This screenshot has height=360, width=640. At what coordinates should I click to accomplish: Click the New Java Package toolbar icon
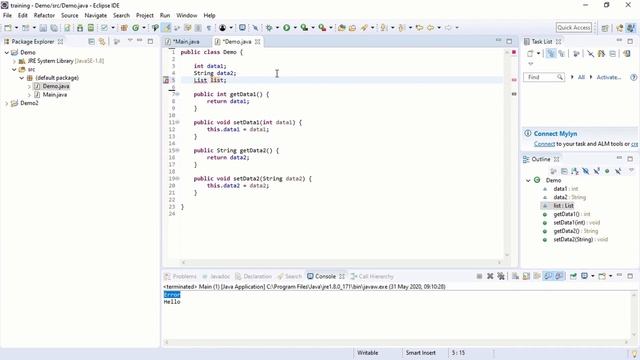(124, 28)
